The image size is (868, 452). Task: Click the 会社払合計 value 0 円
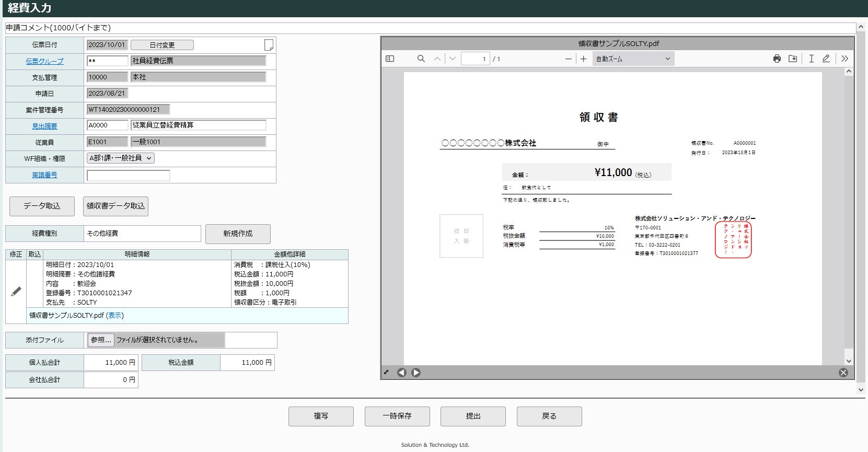tap(111, 380)
